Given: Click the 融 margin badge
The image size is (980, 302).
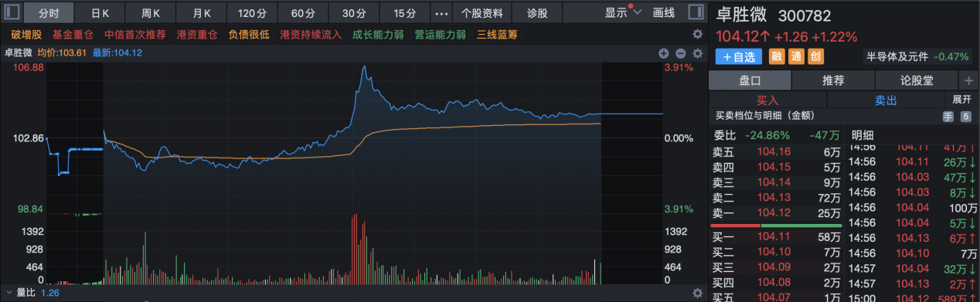Looking at the screenshot, I should point(777,56).
